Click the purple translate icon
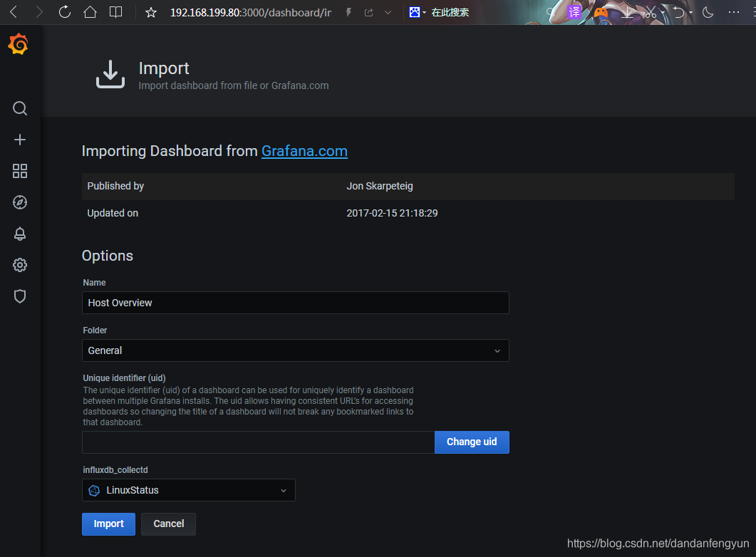 click(574, 12)
